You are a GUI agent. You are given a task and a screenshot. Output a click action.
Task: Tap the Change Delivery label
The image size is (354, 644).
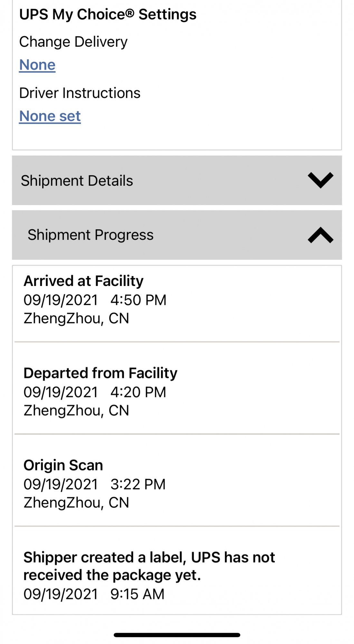pos(73,42)
